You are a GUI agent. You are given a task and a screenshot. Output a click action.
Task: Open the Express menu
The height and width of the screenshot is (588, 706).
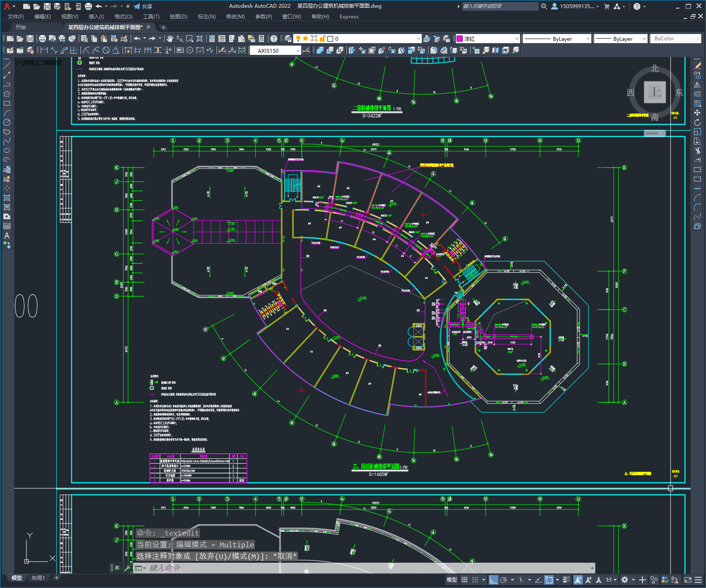(349, 17)
